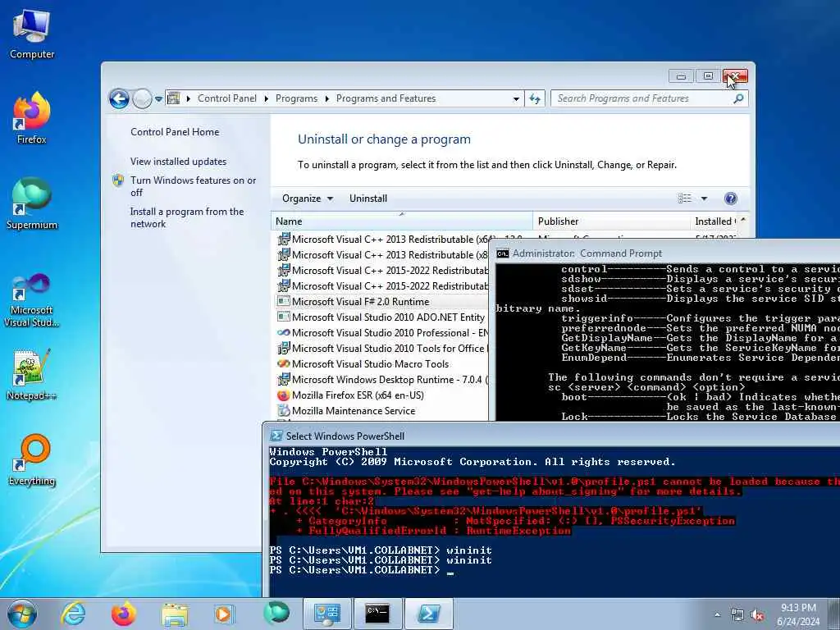Viewport: 840px width, 630px height.
Task: Expand the view options dropdown arrow
Action: pyautogui.click(x=704, y=199)
